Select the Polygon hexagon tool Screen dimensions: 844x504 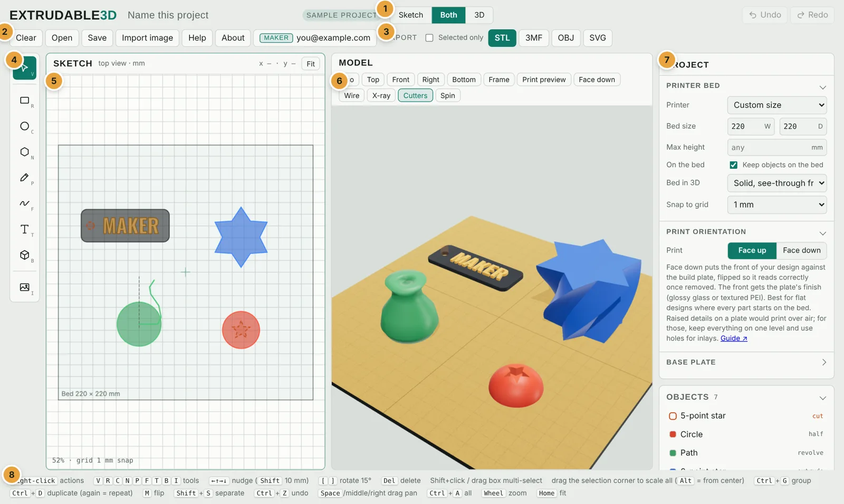click(x=25, y=152)
